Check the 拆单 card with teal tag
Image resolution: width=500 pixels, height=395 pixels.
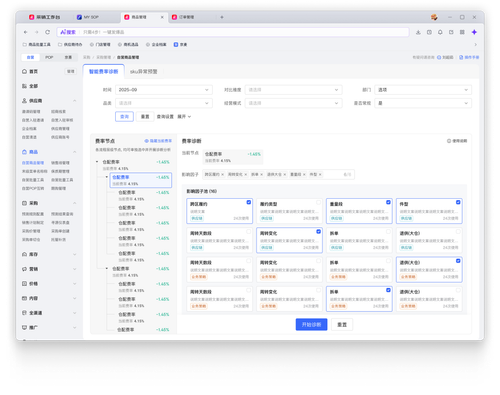click(x=388, y=231)
